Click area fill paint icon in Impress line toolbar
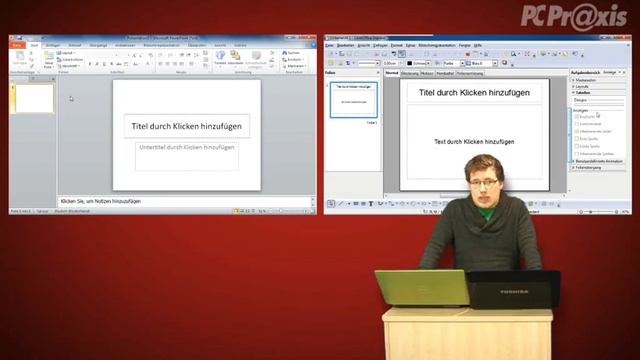Viewport: 640px width, 360px height. 438,63
